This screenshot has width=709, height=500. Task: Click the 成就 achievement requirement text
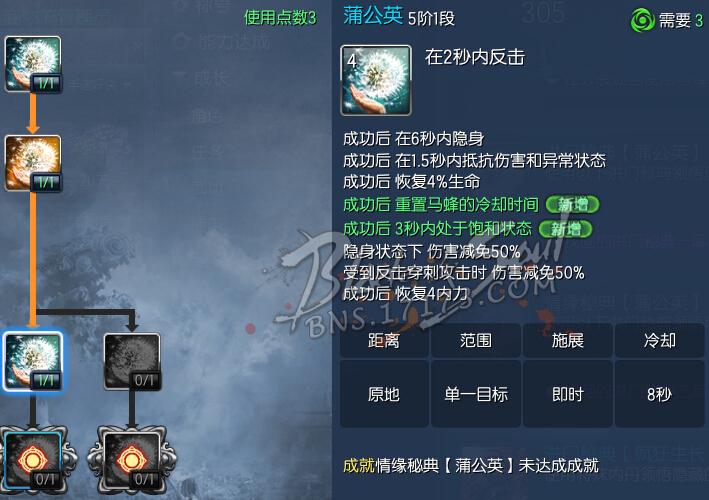[471, 465]
